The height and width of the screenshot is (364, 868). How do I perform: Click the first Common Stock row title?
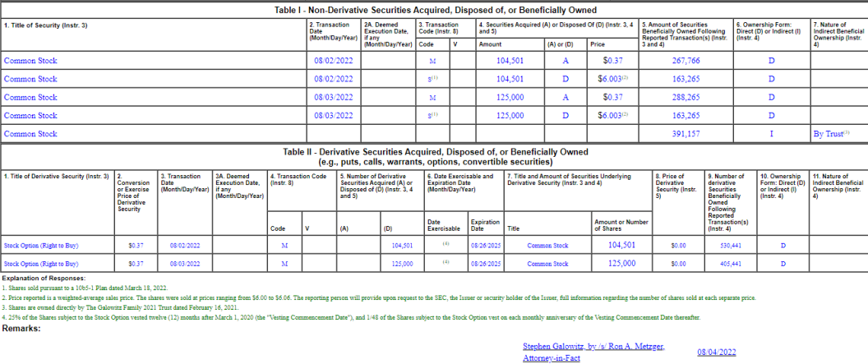point(30,61)
